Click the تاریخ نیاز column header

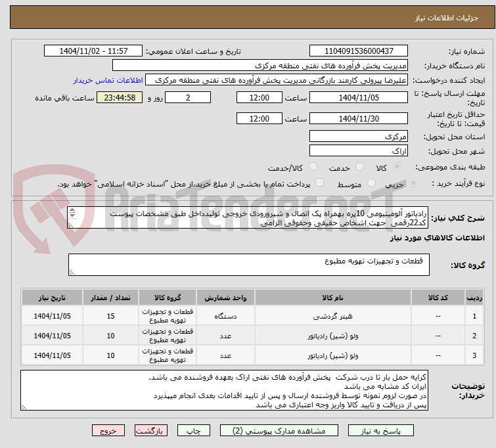click(52, 298)
